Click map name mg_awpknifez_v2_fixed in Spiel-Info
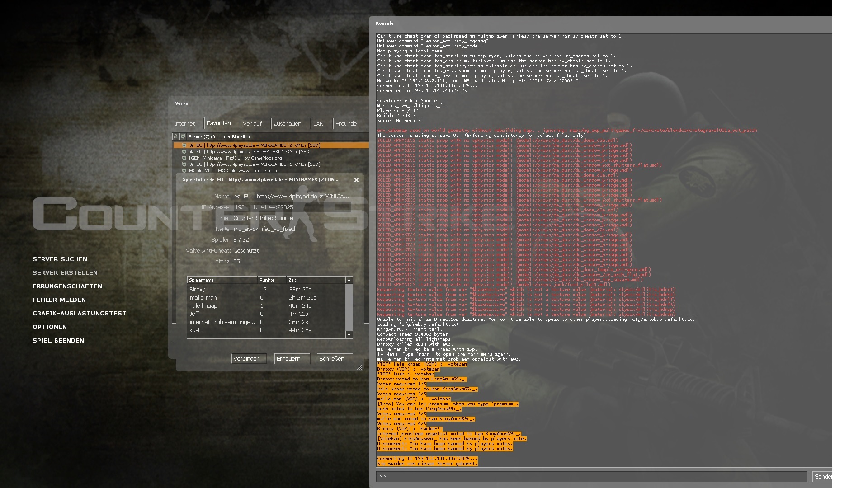868x488 pixels. click(264, 229)
